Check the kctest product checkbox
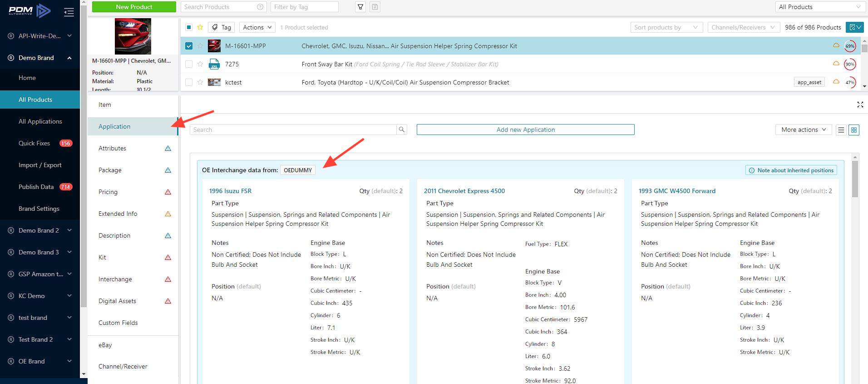This screenshot has height=384, width=868. [x=189, y=82]
